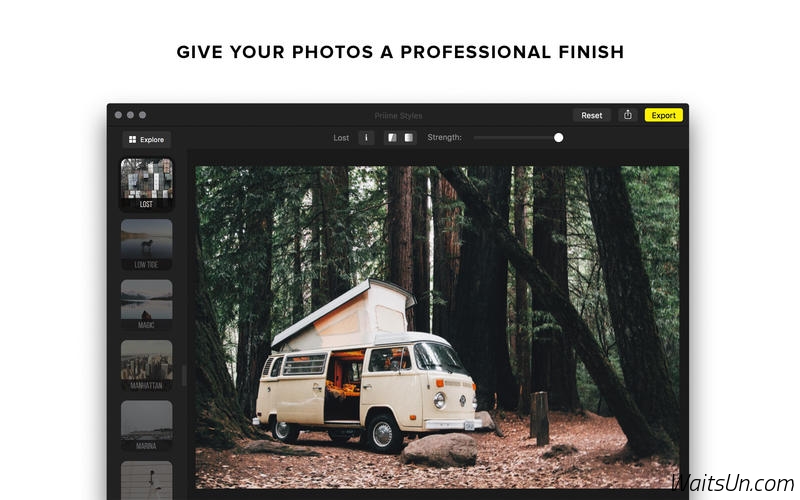Click the yellow Export button
The height and width of the screenshot is (500, 800).
pos(663,115)
